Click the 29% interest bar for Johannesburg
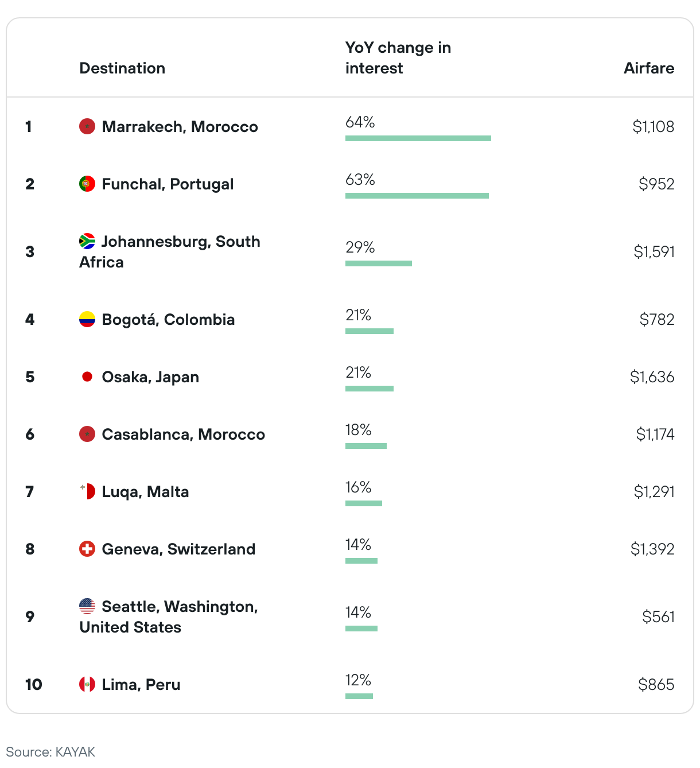The image size is (700, 768). coord(379,263)
